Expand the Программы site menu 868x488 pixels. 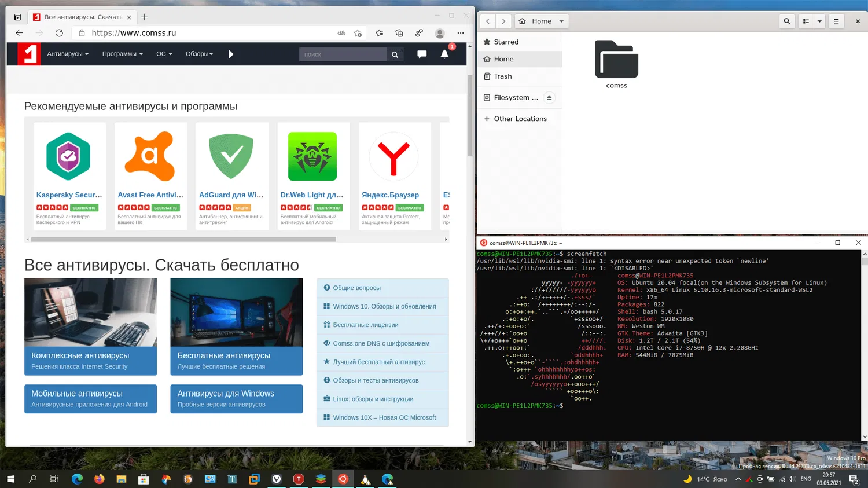(x=122, y=54)
